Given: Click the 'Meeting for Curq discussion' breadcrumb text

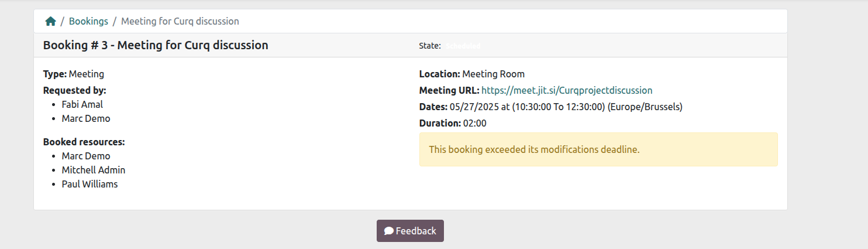Looking at the screenshot, I should pos(180,21).
